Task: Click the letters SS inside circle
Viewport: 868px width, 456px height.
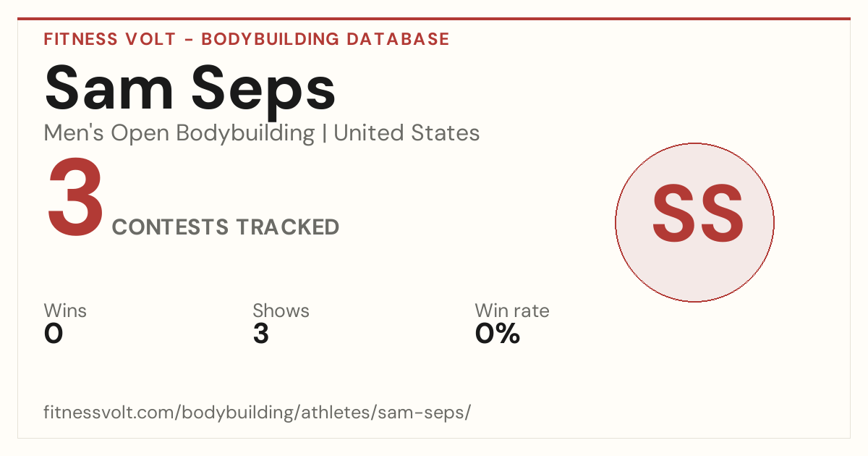Action: [698, 214]
